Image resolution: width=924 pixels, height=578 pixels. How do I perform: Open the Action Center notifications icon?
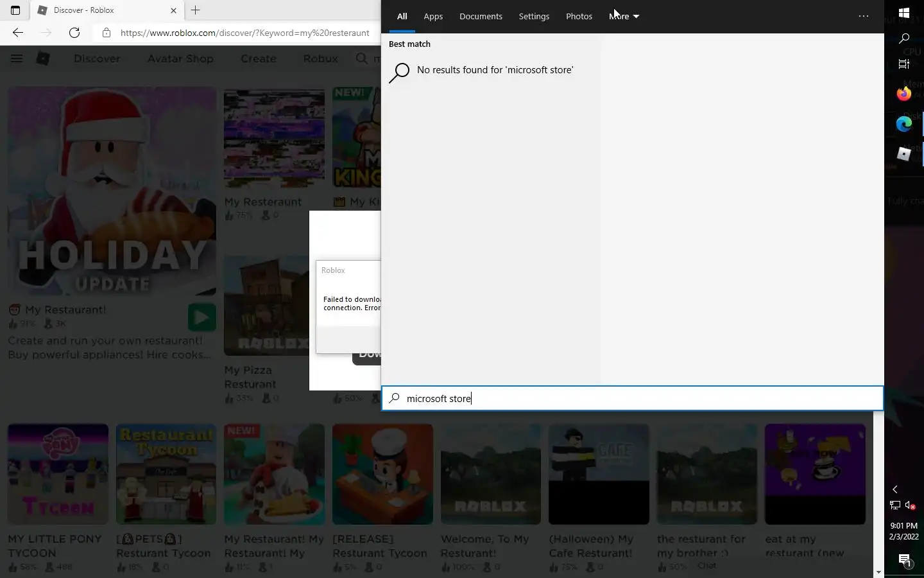[905, 561]
